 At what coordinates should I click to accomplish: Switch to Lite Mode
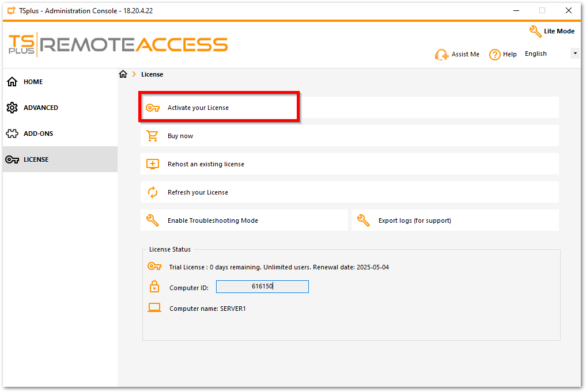coord(552,31)
